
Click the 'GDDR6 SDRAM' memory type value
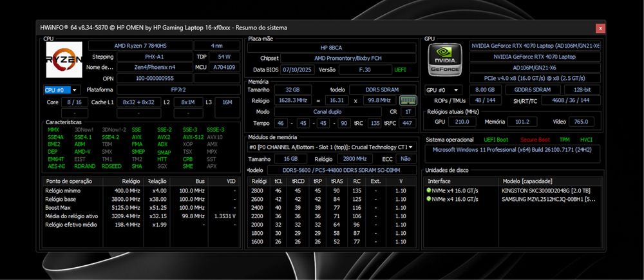pyautogui.click(x=533, y=90)
